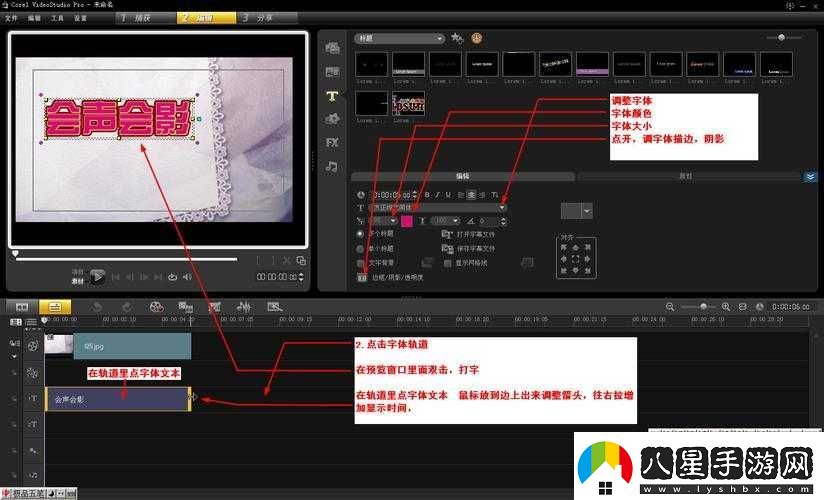Apply italic (I) to the title text
The width and height of the screenshot is (824, 500).
[437, 195]
